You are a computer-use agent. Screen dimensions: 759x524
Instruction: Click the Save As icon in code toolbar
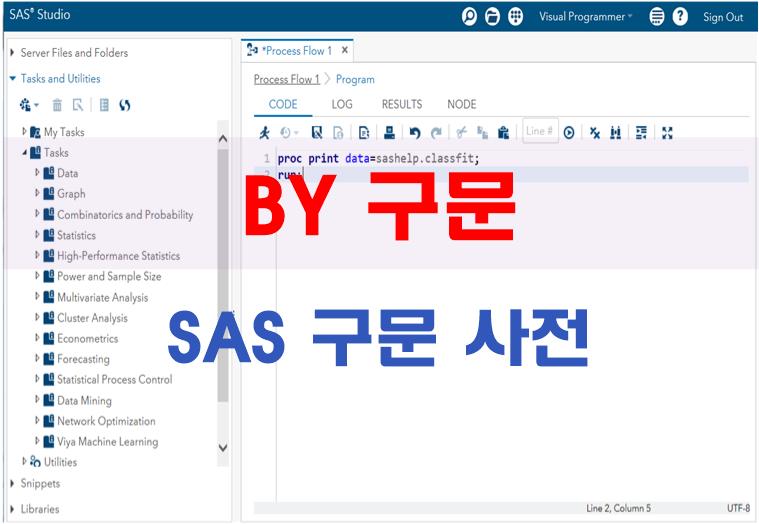[338, 132]
